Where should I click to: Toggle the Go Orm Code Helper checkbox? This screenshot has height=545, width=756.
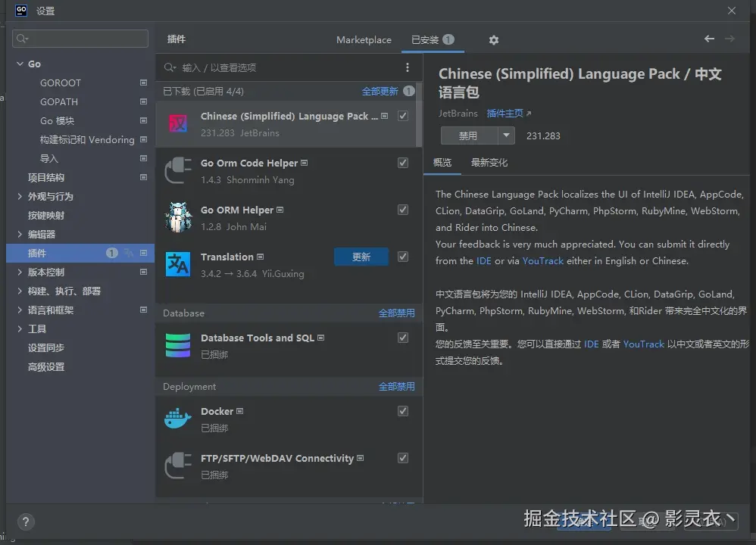click(x=403, y=163)
